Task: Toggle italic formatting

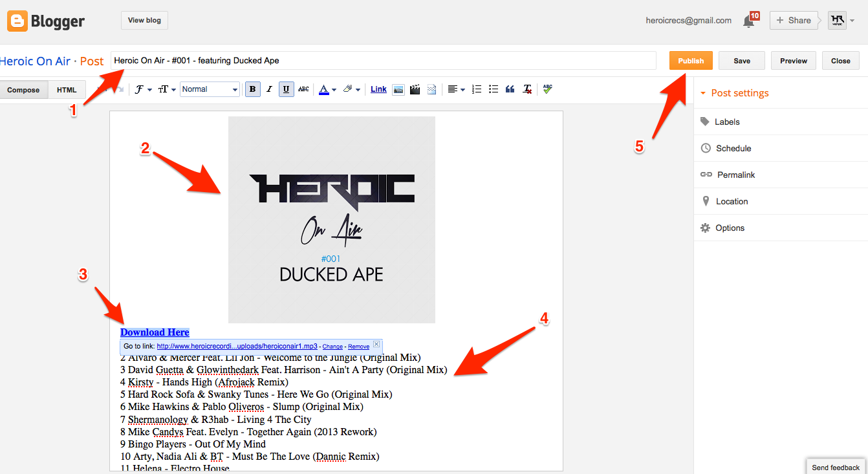Action: click(269, 89)
